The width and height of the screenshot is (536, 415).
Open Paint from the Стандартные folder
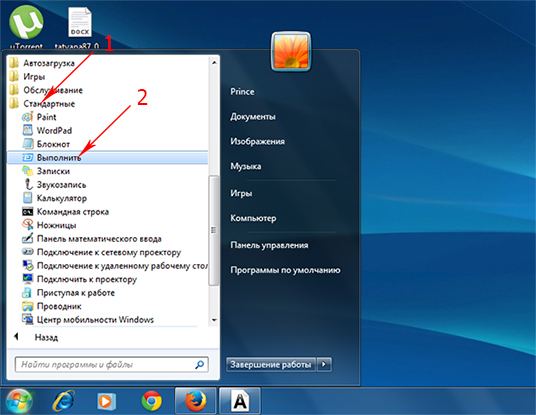pos(39,117)
